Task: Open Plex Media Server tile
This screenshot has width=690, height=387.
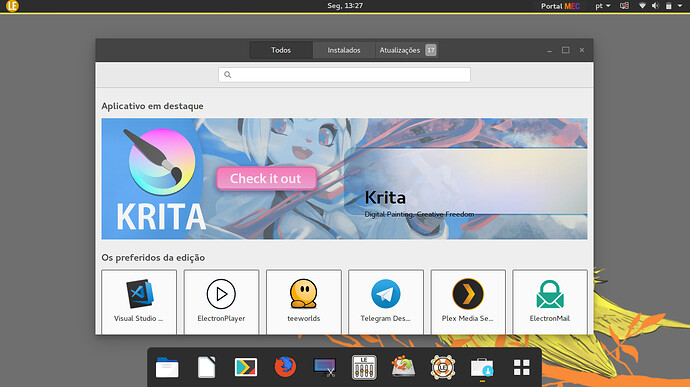Action: [468, 302]
